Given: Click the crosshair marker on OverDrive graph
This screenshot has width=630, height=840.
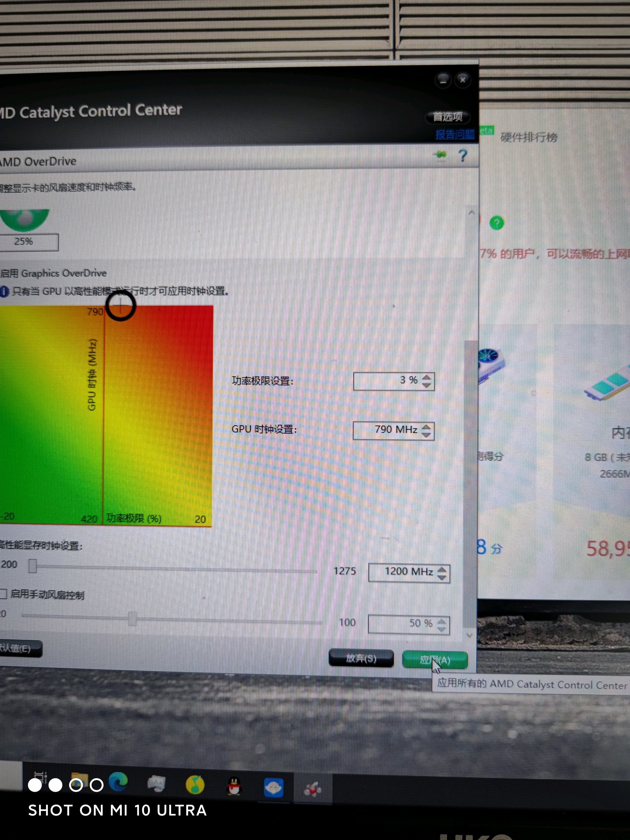Looking at the screenshot, I should coord(121,306).
